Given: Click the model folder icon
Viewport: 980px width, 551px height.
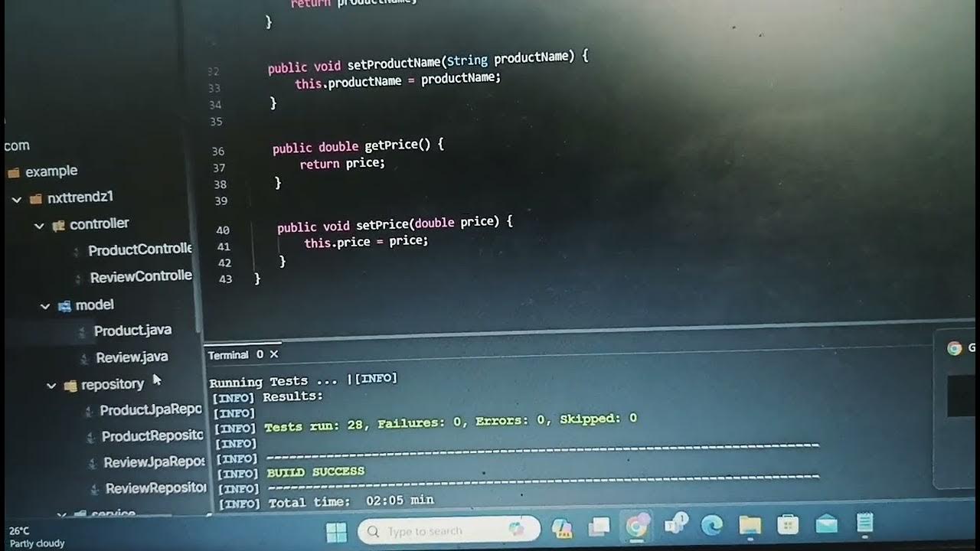Looking at the screenshot, I should [x=64, y=306].
